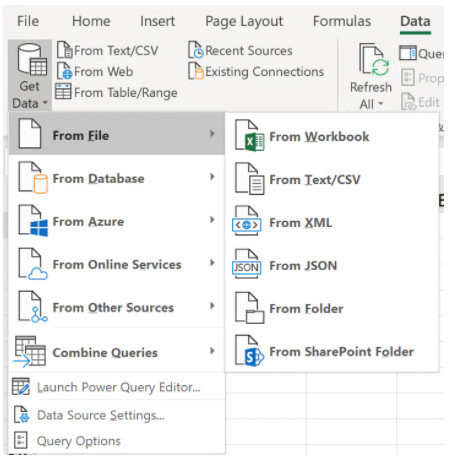Image resolution: width=449 pixels, height=463 pixels.
Task: Click the Refresh All icon
Action: coord(374,60)
